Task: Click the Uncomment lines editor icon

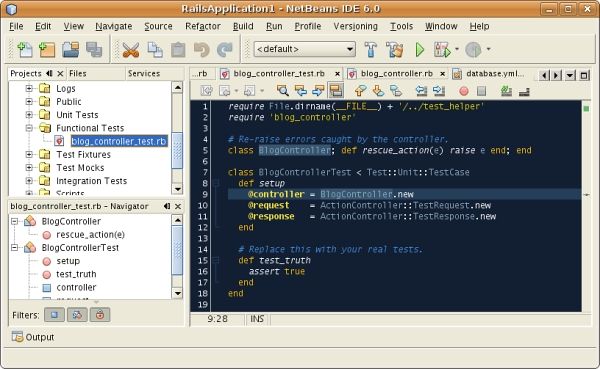Action: click(524, 91)
